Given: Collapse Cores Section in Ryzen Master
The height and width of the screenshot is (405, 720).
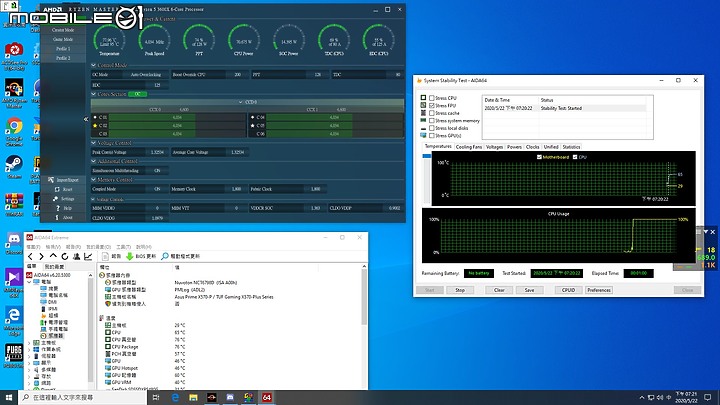Looking at the screenshot, I should [94, 94].
